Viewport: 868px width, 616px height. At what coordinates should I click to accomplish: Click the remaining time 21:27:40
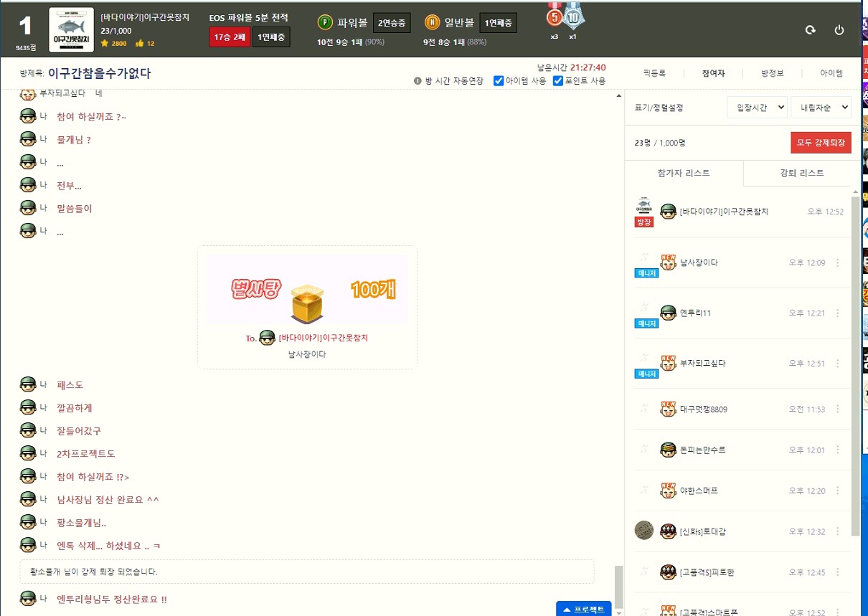(588, 67)
